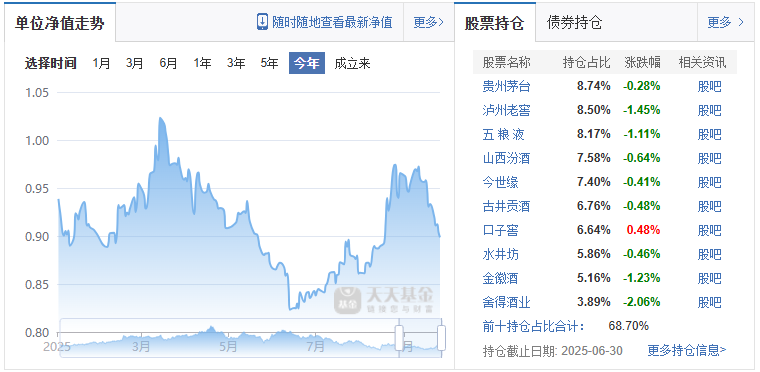Click the 3.89% holding ratio of 舍得酒业

point(594,302)
